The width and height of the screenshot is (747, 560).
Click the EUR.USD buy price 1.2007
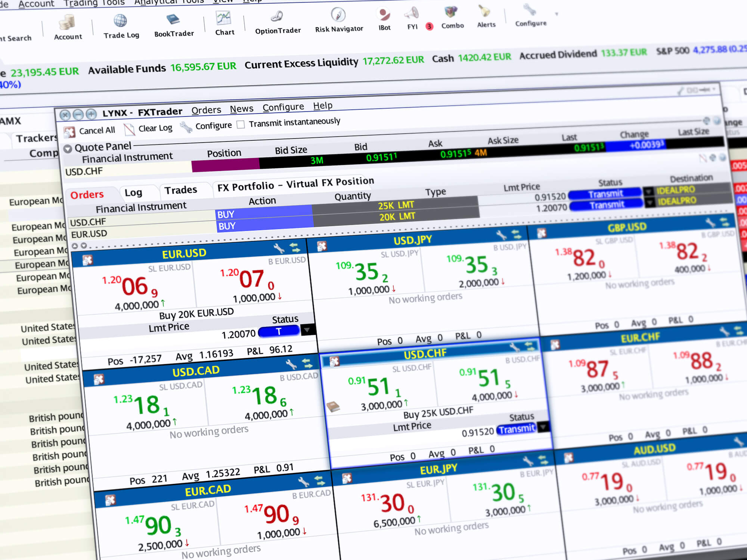pos(247,279)
